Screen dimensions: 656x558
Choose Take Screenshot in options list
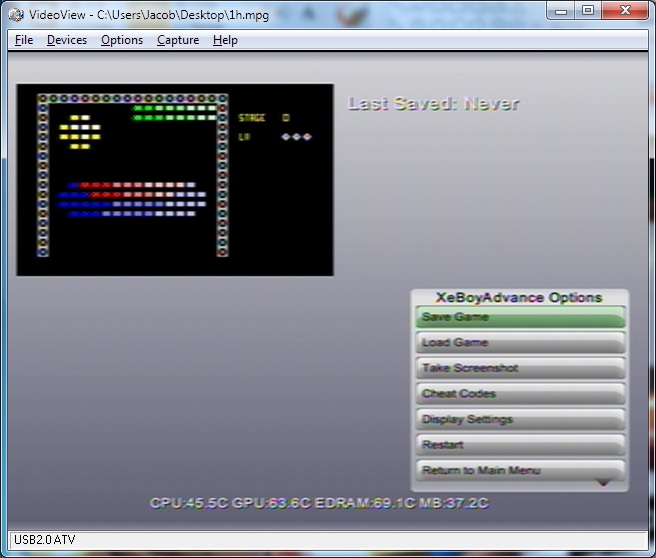pos(520,369)
